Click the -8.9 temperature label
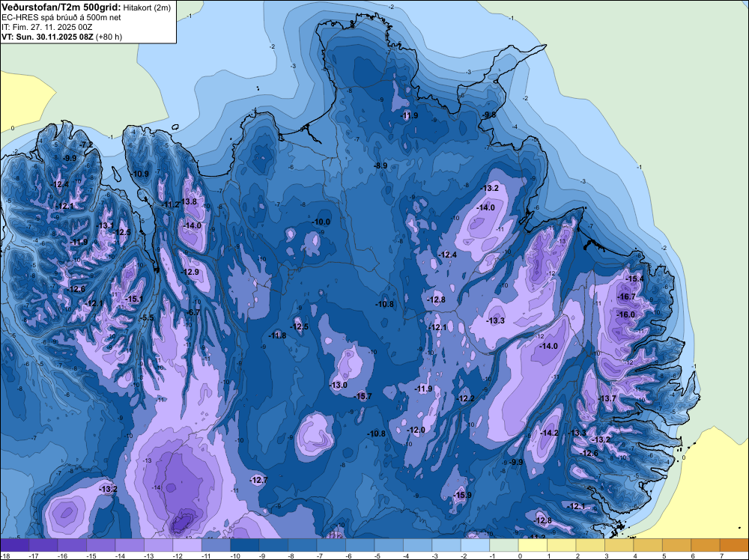Image resolution: width=749 pixels, height=560 pixels. [x=380, y=165]
